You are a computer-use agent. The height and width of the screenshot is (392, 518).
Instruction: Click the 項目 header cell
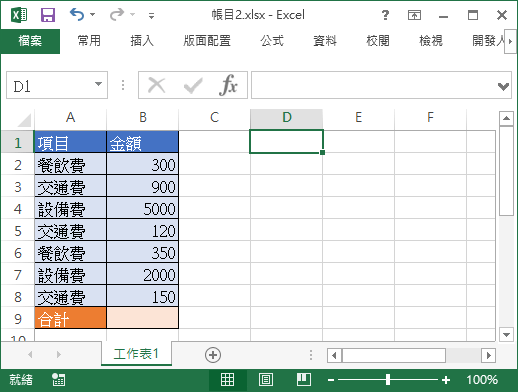point(70,143)
